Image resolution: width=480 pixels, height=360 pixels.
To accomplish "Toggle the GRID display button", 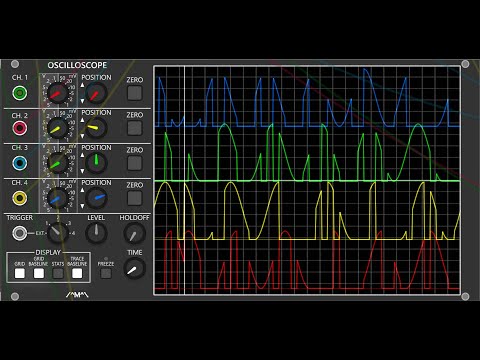I will pos(20,273).
